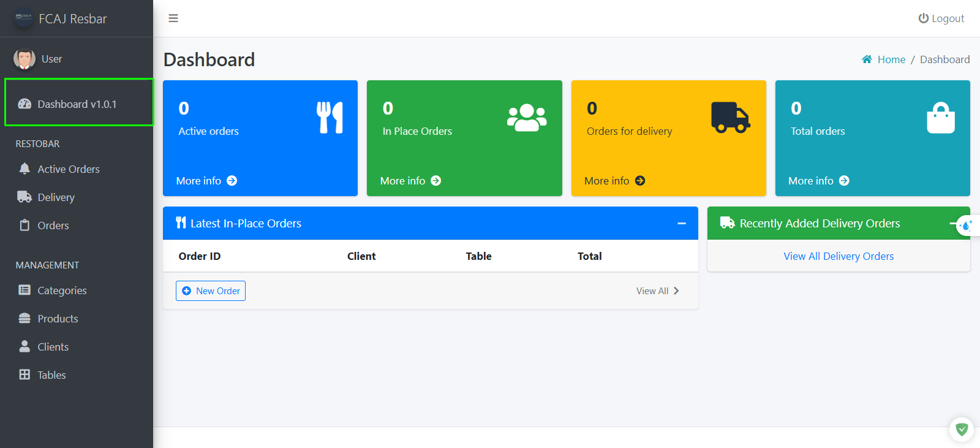Click the Logout link
Image resolution: width=980 pixels, height=448 pixels.
click(x=941, y=18)
